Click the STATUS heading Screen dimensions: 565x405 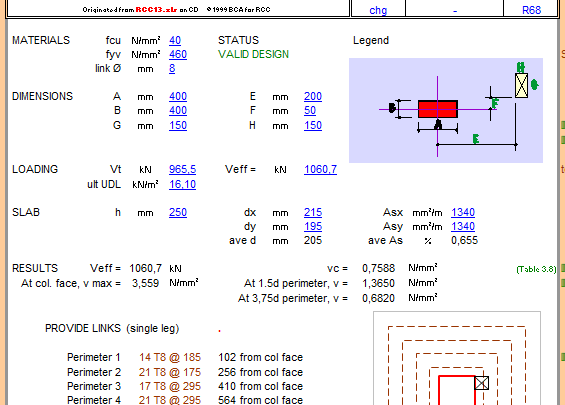(238, 40)
